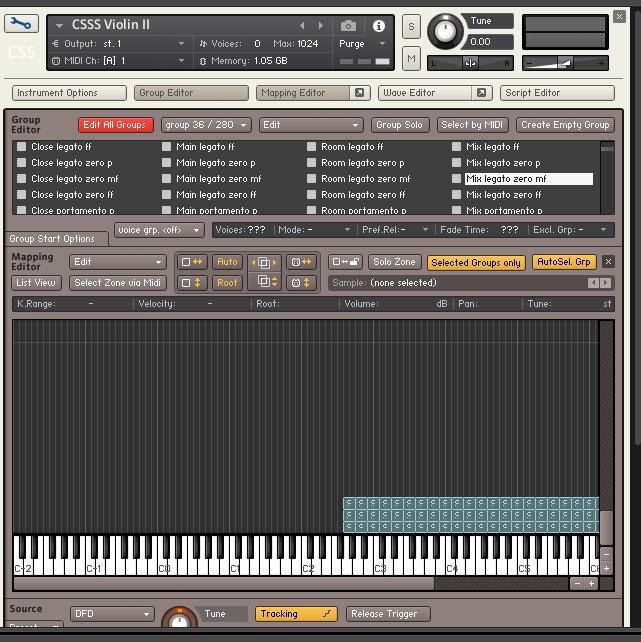Viewport: 641px width, 642px height.
Task: Close the Mapping Editor with its X
Action: pyautogui.click(x=608, y=262)
